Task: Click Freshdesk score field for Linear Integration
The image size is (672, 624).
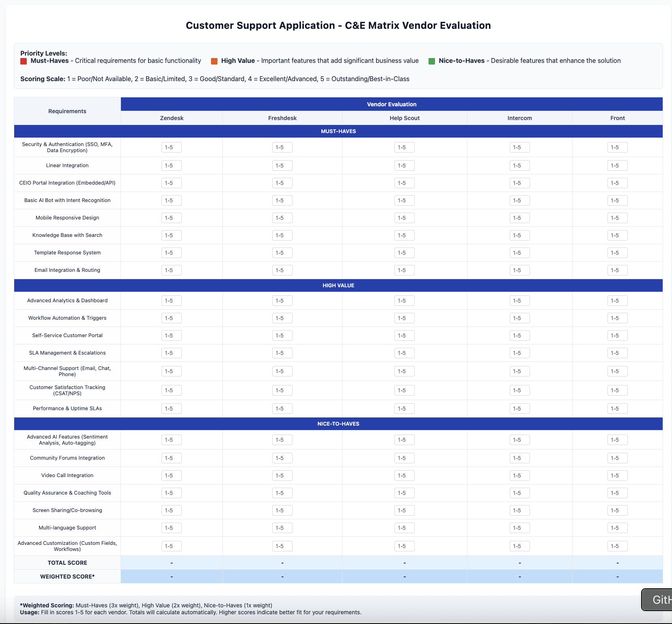Action: click(x=282, y=166)
